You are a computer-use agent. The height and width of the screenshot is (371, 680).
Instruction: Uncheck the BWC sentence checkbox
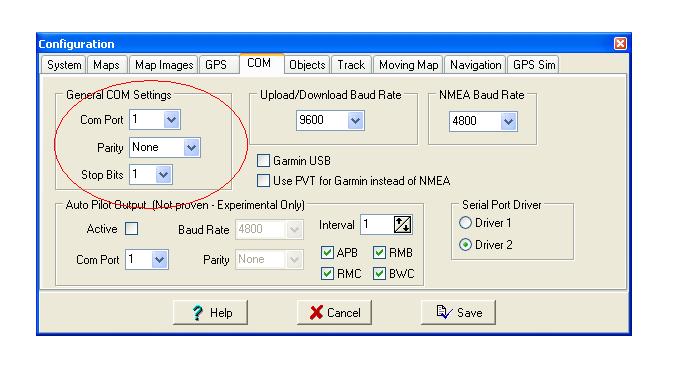pos(379,273)
